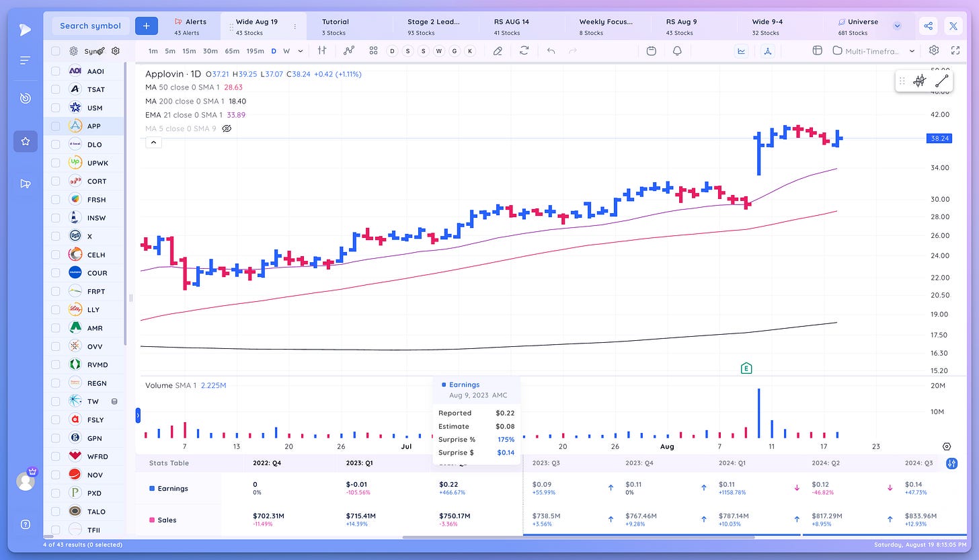Open chart settings gear at top right

tap(934, 50)
